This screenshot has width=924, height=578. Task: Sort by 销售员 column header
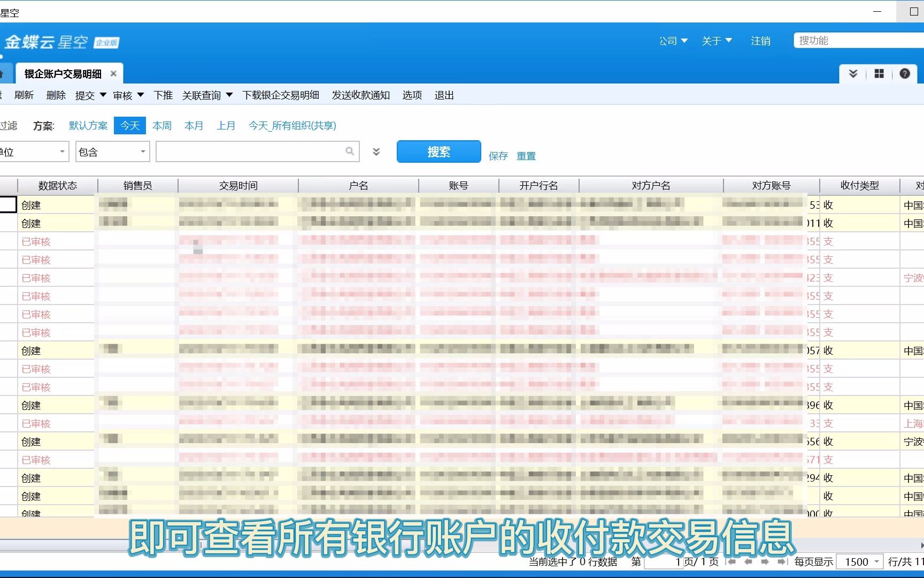click(138, 186)
